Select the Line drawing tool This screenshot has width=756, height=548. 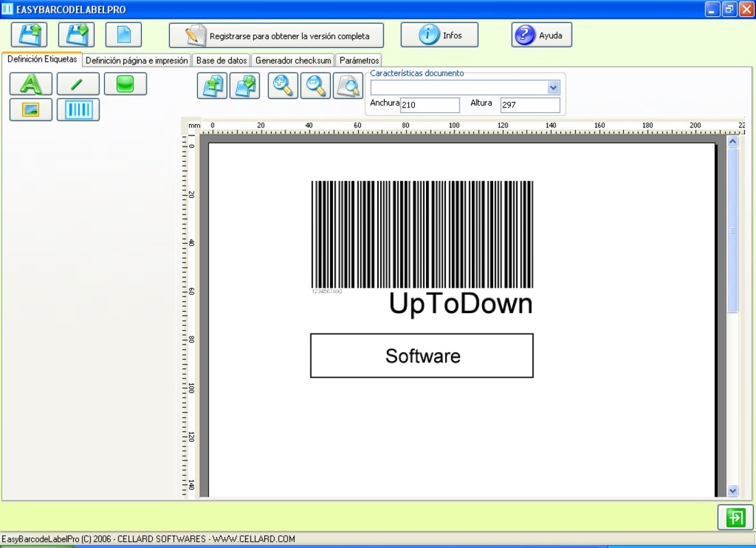[x=78, y=84]
